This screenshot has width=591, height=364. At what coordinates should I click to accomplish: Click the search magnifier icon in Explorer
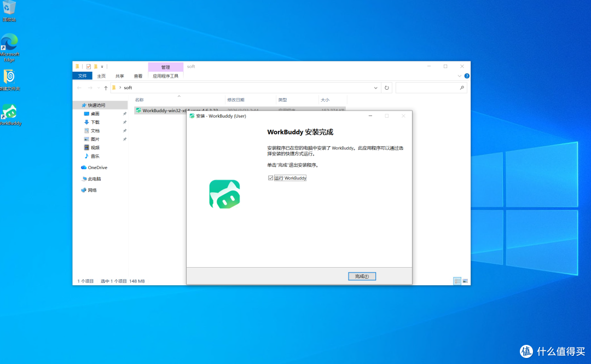[x=462, y=88]
